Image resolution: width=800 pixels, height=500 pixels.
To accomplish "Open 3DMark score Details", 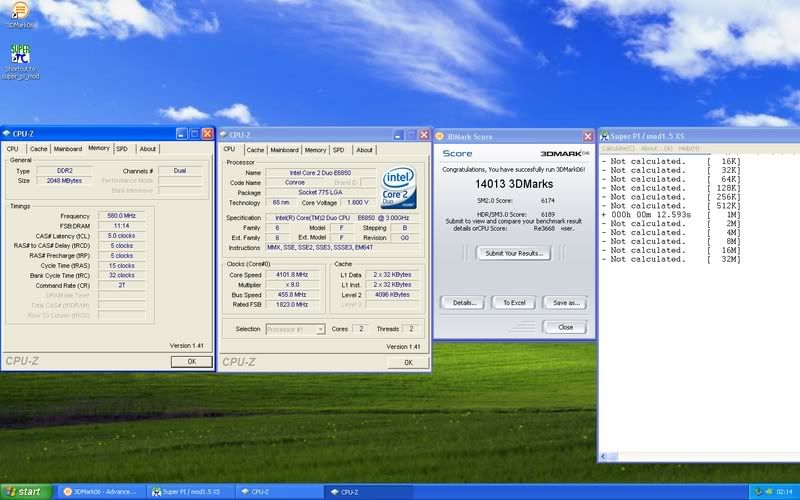I will (464, 303).
